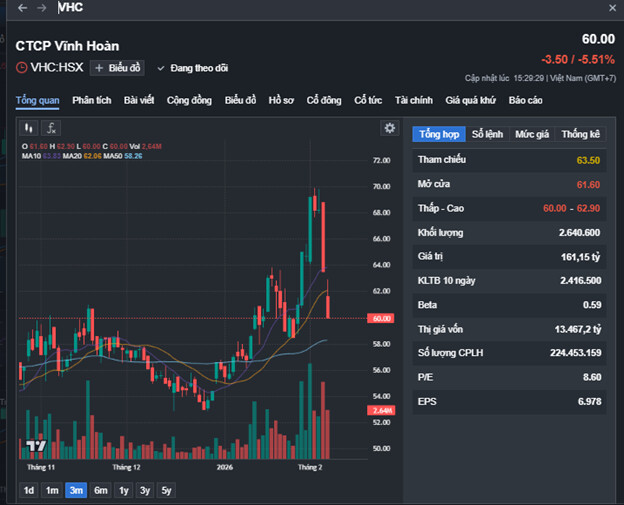Viewport: 624px width, 505px height.
Task: Click the Mở cửa value 61.60
Action: (588, 185)
